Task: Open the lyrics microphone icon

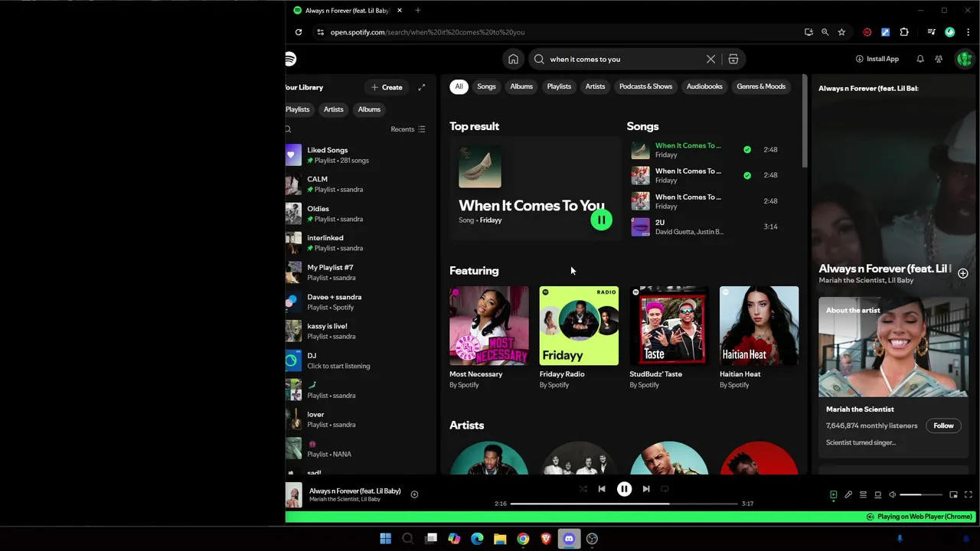Action: click(x=848, y=495)
